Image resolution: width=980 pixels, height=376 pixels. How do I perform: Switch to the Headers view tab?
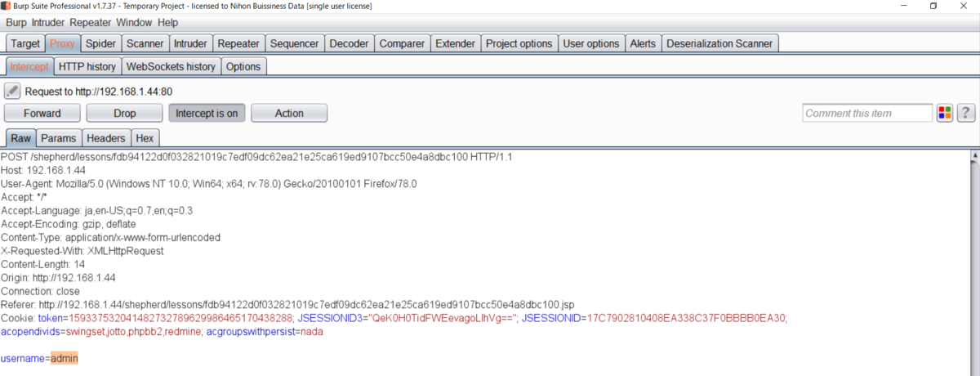point(105,138)
